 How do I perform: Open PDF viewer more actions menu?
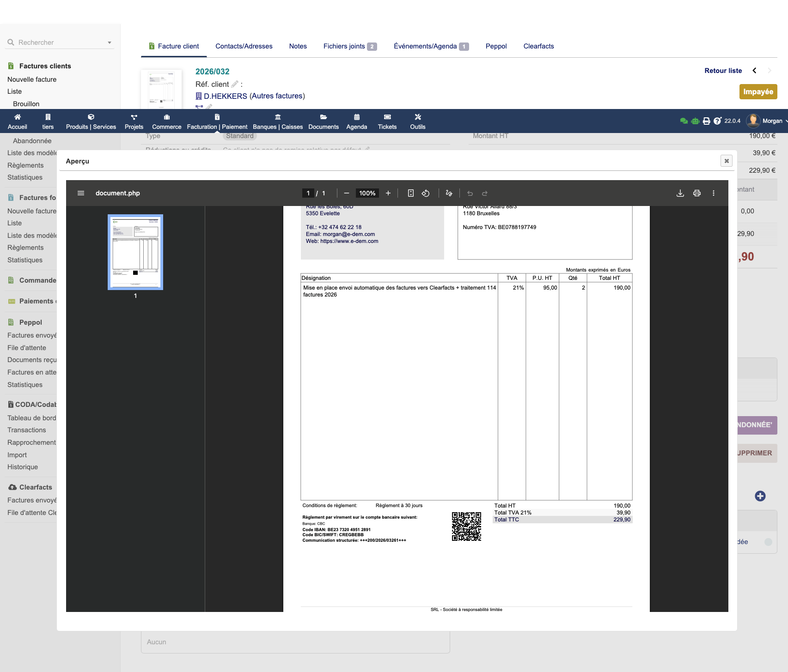(713, 193)
